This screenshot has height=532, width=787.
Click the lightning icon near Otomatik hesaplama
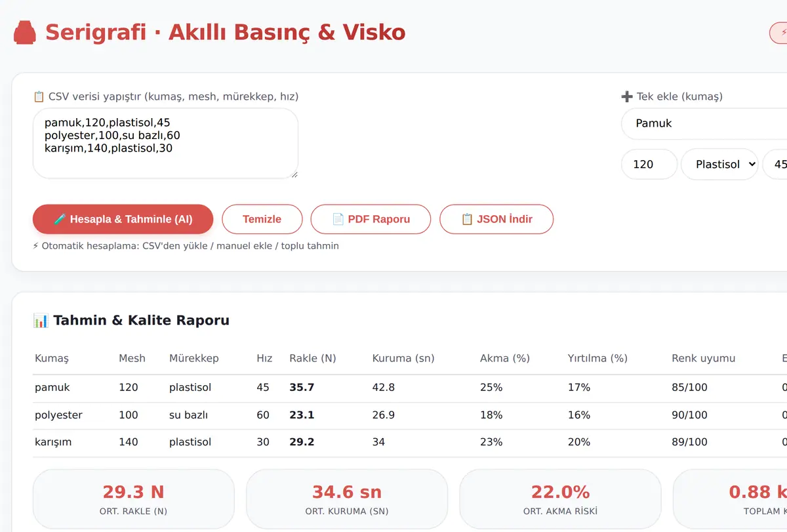[x=35, y=246]
